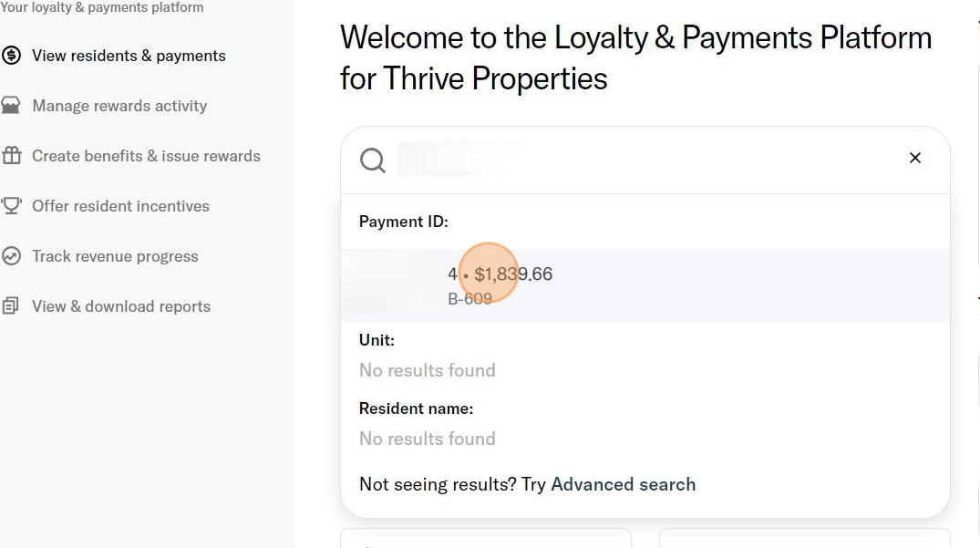Click the magnifying glass search icon
This screenshot has height=548, width=980.
[x=372, y=160]
